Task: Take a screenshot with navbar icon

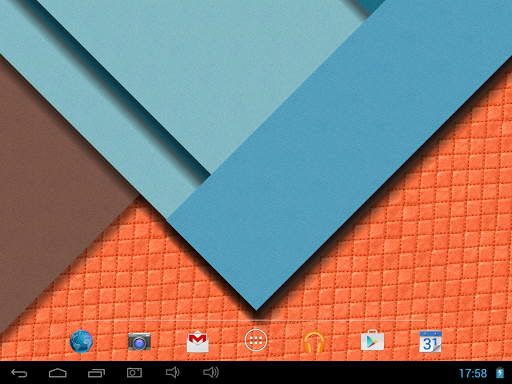Action: pyautogui.click(x=134, y=373)
